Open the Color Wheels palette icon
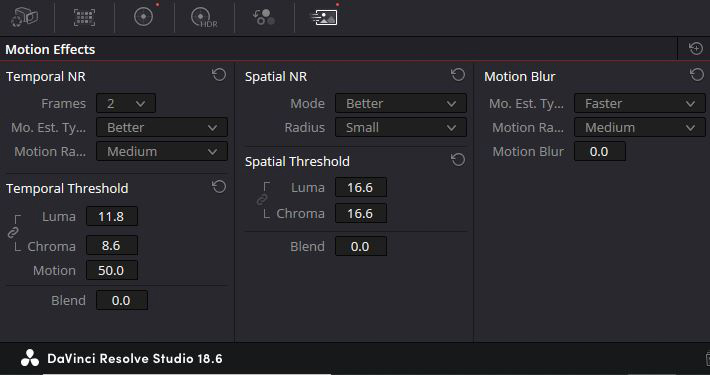The height and width of the screenshot is (375, 710). (144, 17)
